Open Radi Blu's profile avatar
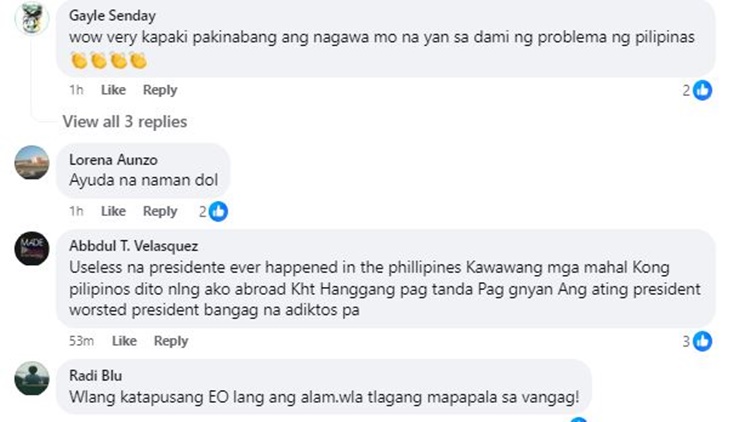750x422 pixels. pos(32,378)
